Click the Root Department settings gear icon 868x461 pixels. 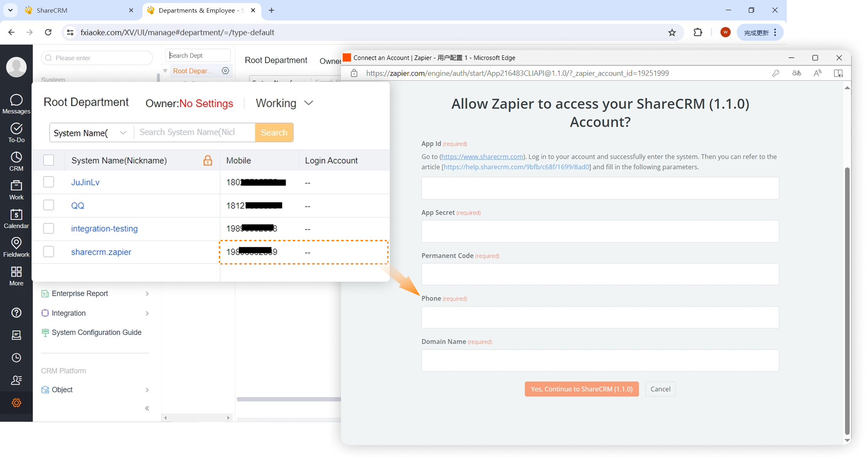225,71
